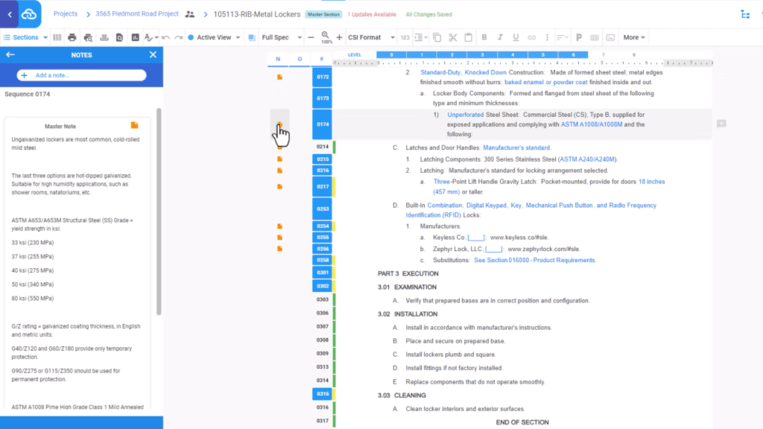Click the document search icon
Screen dimensions: 763x429
coord(119,37)
